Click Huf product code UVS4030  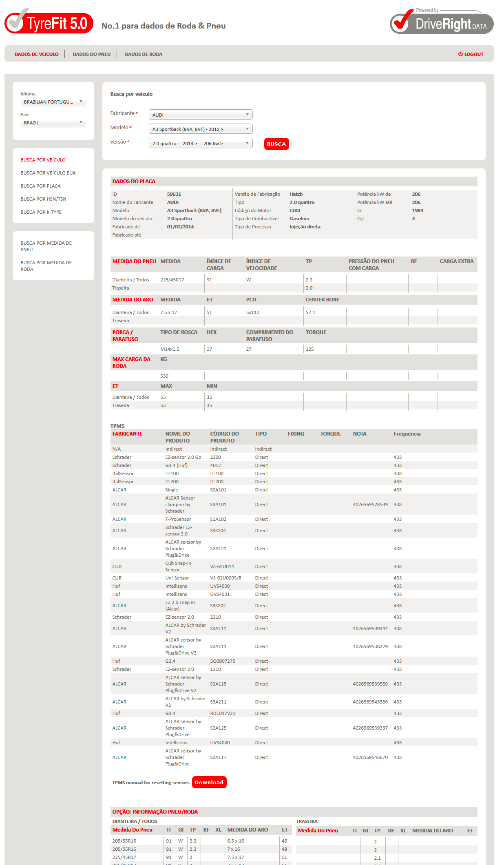coord(220,586)
